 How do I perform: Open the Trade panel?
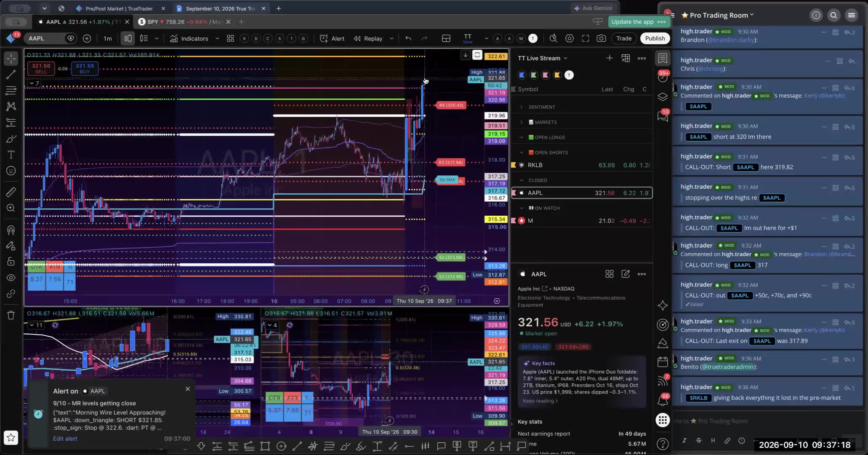624,38
